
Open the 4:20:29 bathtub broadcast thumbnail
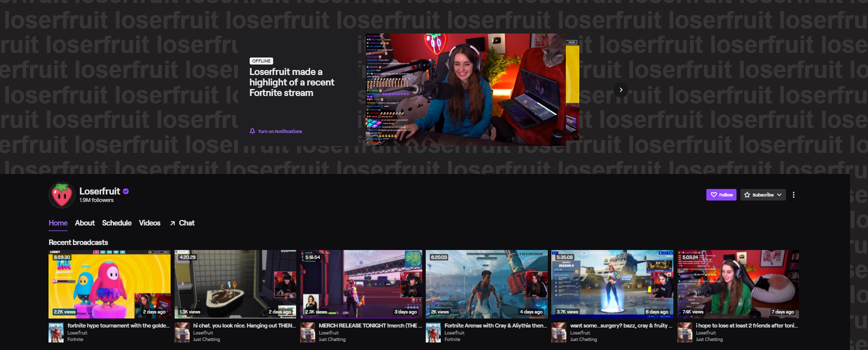pyautogui.click(x=235, y=284)
